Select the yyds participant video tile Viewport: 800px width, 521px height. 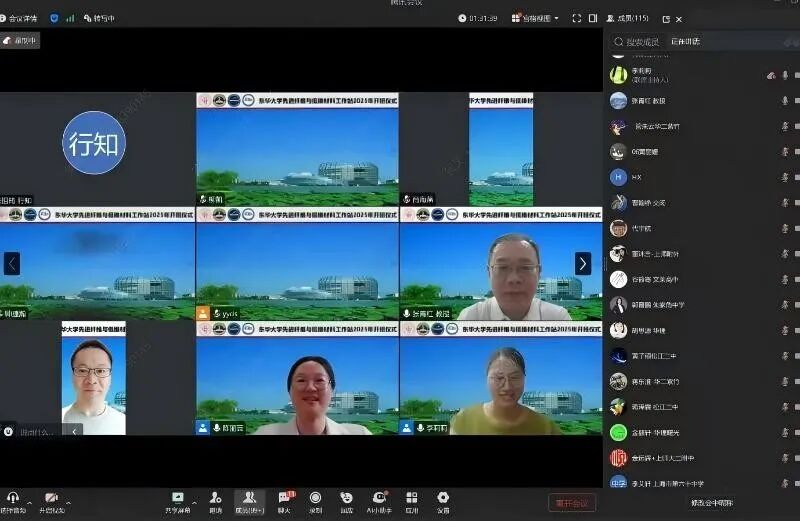pyautogui.click(x=297, y=264)
